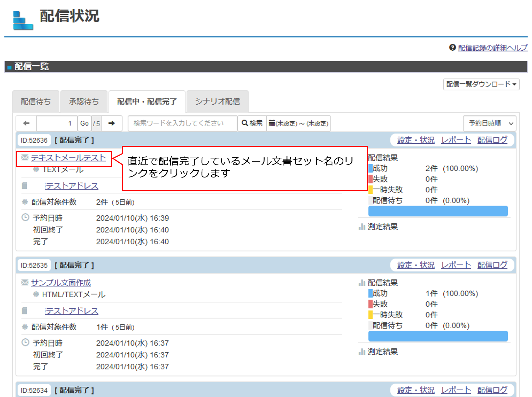Click the envelope icon beside テキストメールテスト

pos(24,158)
